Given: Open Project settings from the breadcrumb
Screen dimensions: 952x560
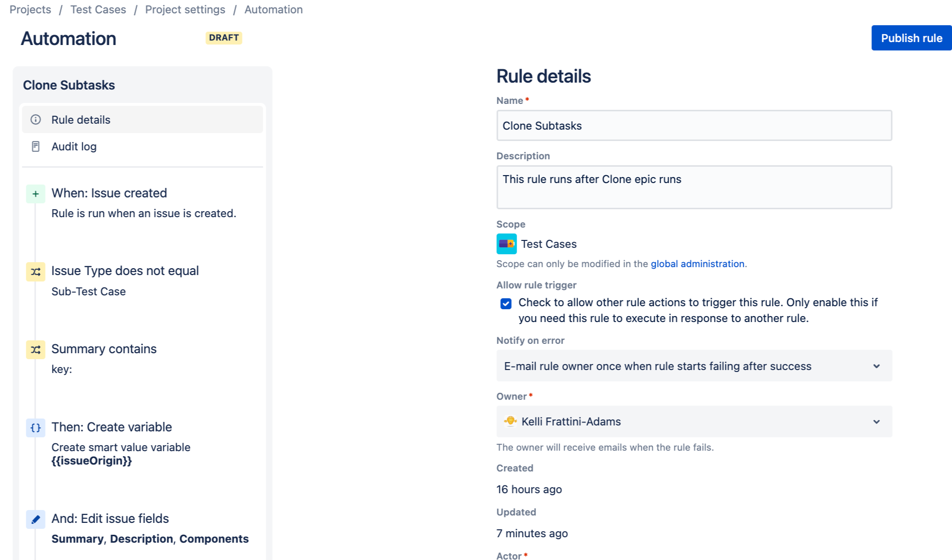Looking at the screenshot, I should click(185, 9).
